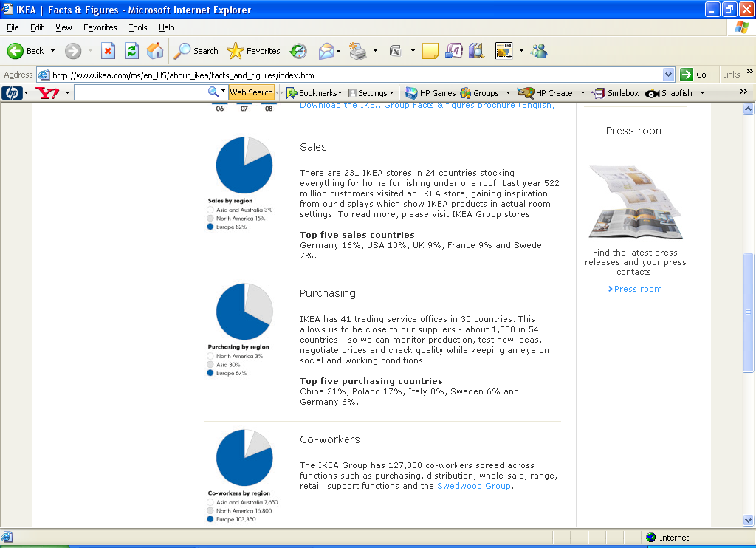
Task: Open the Favorites menu
Action: click(100, 27)
